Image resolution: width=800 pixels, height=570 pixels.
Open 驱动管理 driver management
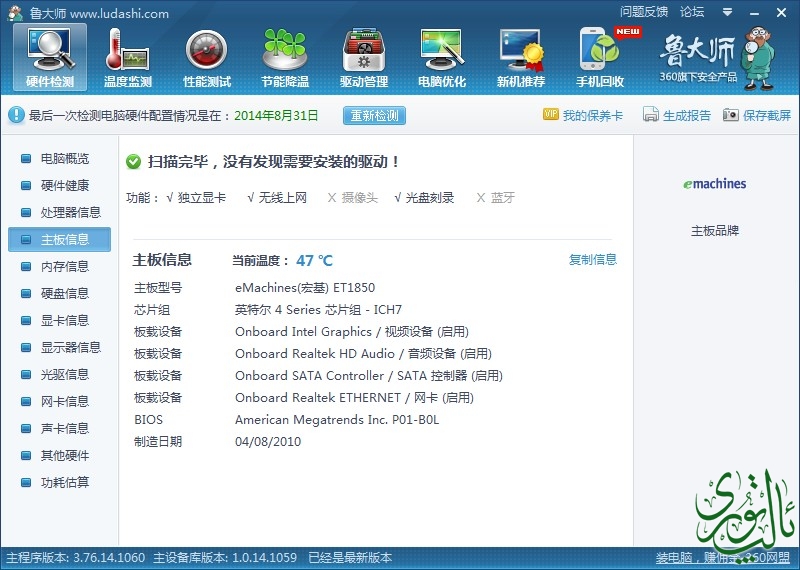(x=364, y=57)
